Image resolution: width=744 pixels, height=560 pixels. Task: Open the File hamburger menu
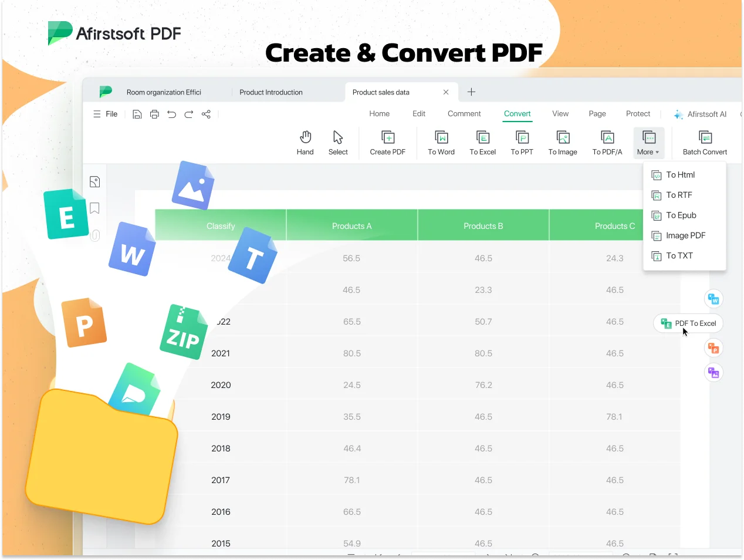(105, 114)
